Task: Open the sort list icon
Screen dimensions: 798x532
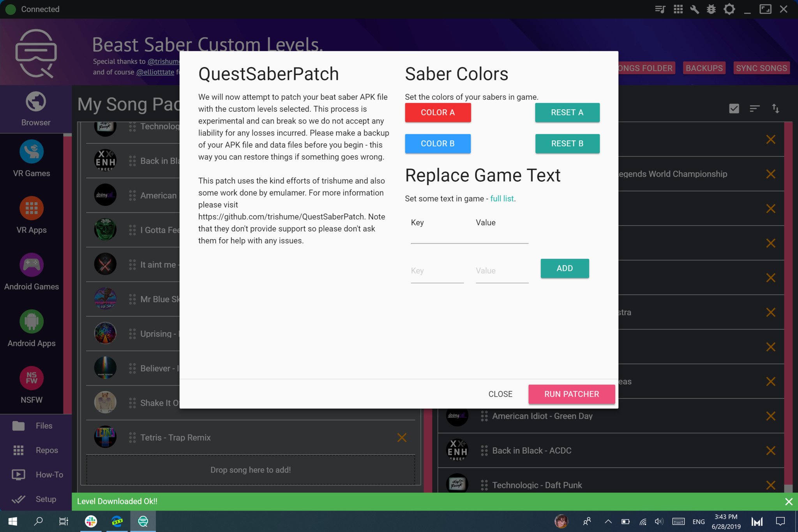Action: (x=754, y=108)
